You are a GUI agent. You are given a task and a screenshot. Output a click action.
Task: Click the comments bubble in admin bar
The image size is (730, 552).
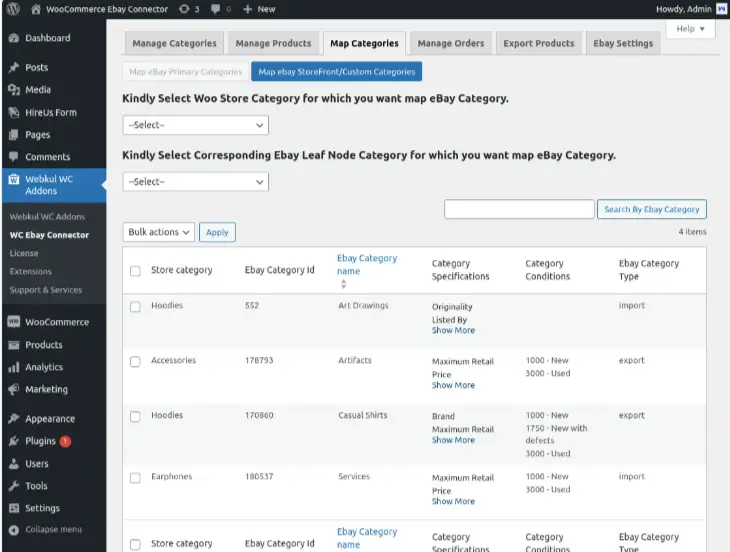216,9
